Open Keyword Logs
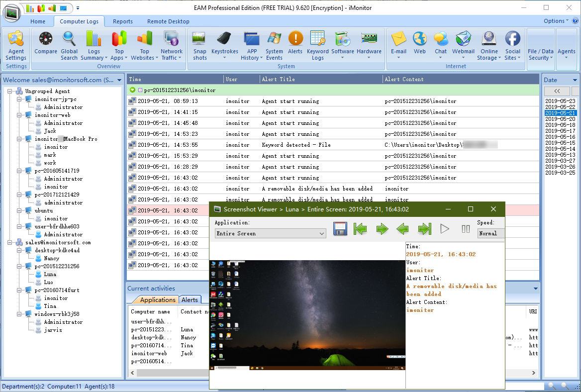 tap(317, 46)
